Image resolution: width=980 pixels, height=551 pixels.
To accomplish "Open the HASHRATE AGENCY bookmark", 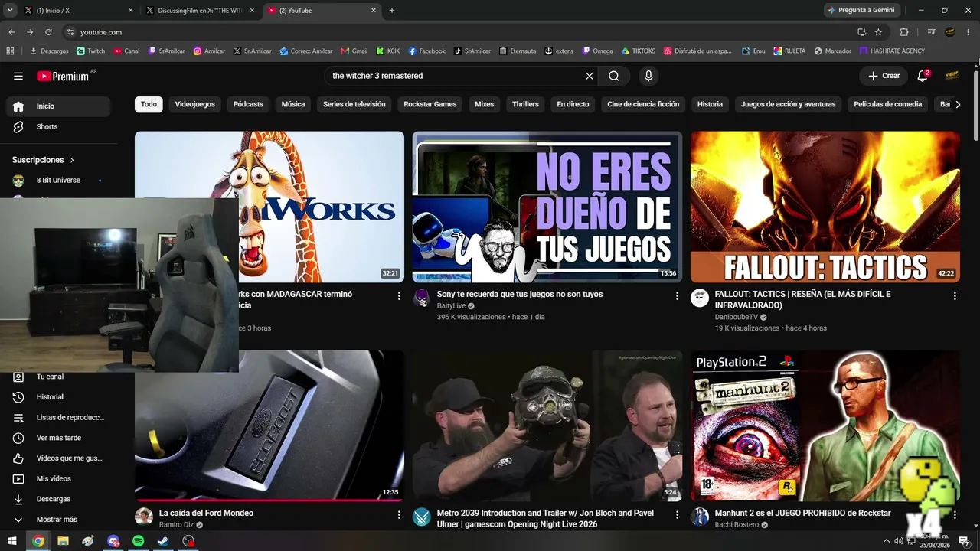I will point(892,51).
